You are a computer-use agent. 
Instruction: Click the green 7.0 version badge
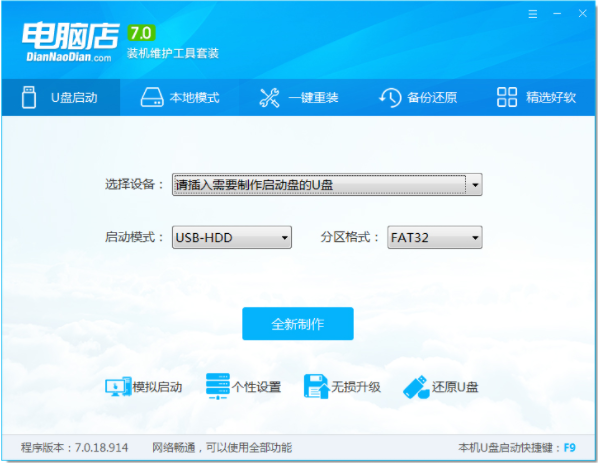[x=141, y=33]
